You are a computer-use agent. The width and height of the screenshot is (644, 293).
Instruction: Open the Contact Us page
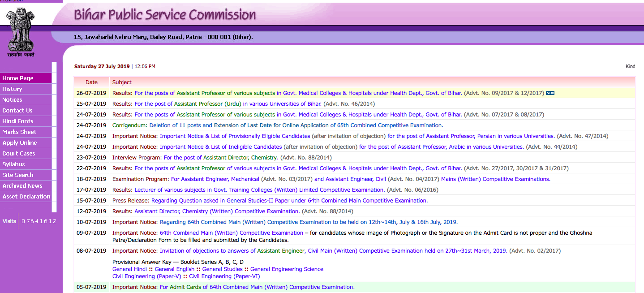[x=17, y=111]
